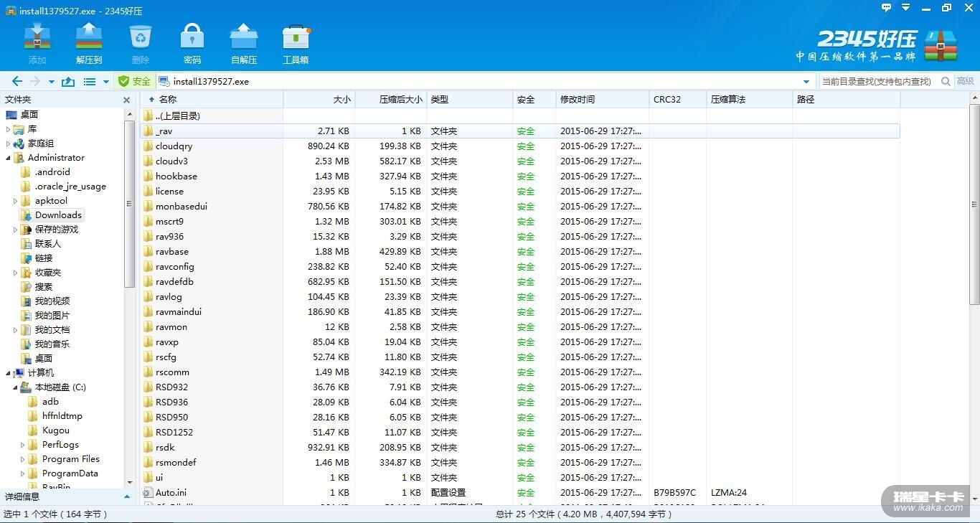980x523 pixels.
Task: Click the 高级 advanced search link
Action: [x=966, y=82]
